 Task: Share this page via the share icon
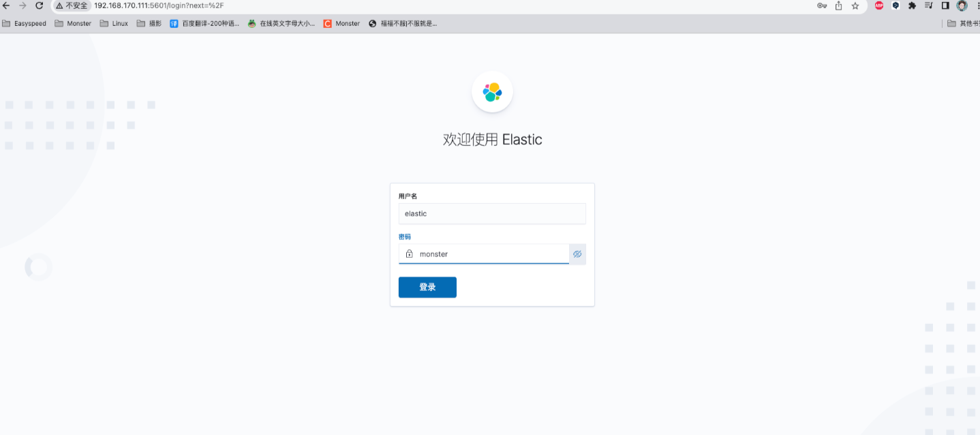838,5
